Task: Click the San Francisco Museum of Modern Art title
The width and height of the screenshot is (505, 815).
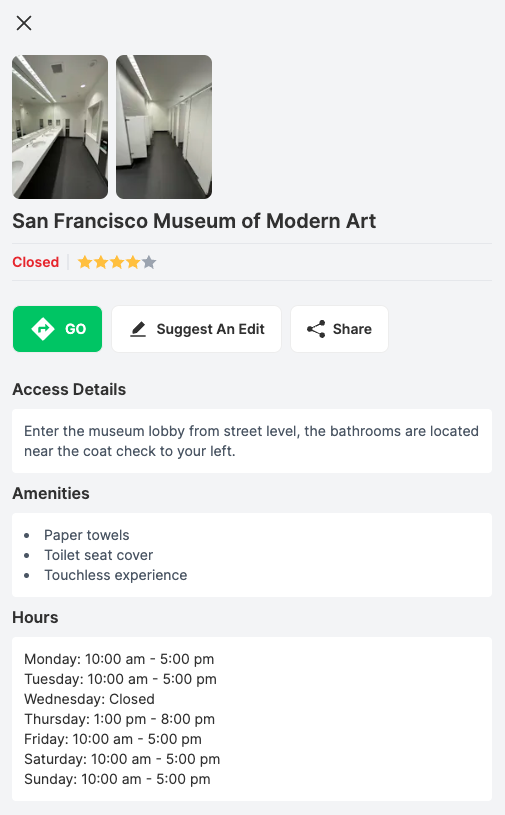Action: point(194,221)
